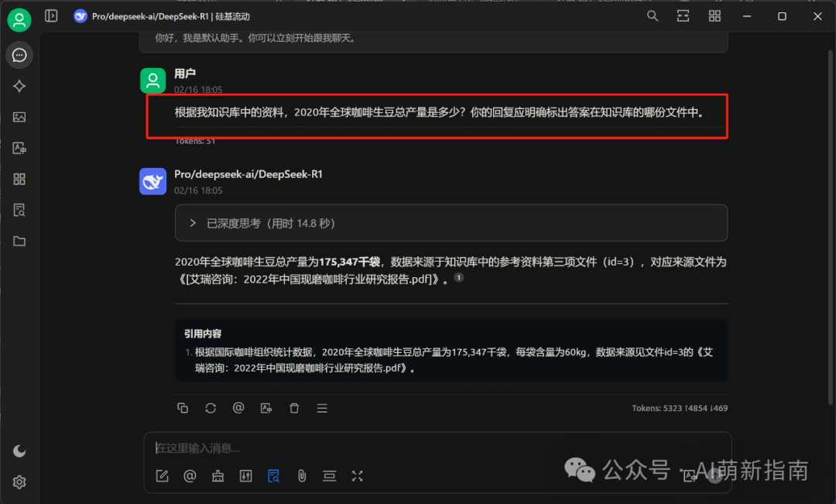Click @ model mention in input toolbar
The height and width of the screenshot is (504, 836).
click(190, 475)
